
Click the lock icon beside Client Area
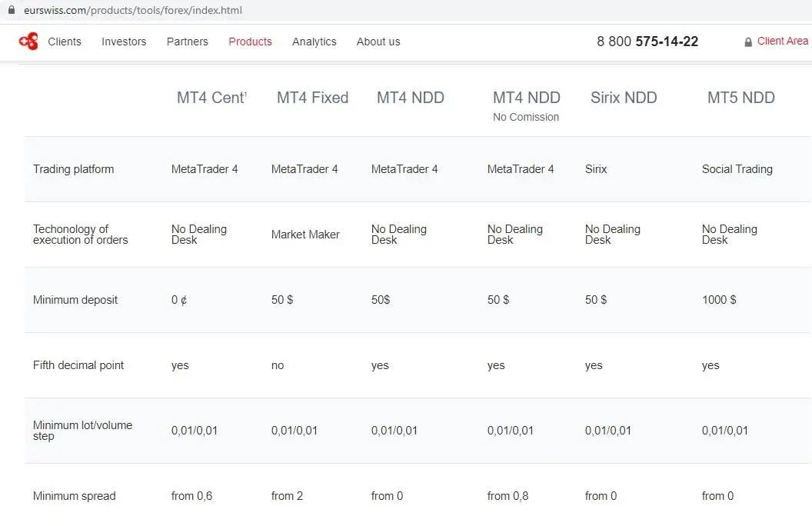point(747,42)
